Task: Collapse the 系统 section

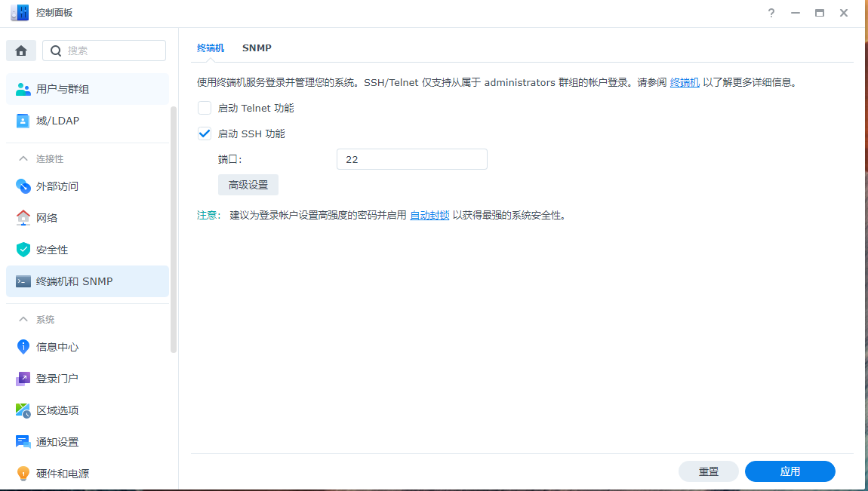Action: click(x=23, y=320)
